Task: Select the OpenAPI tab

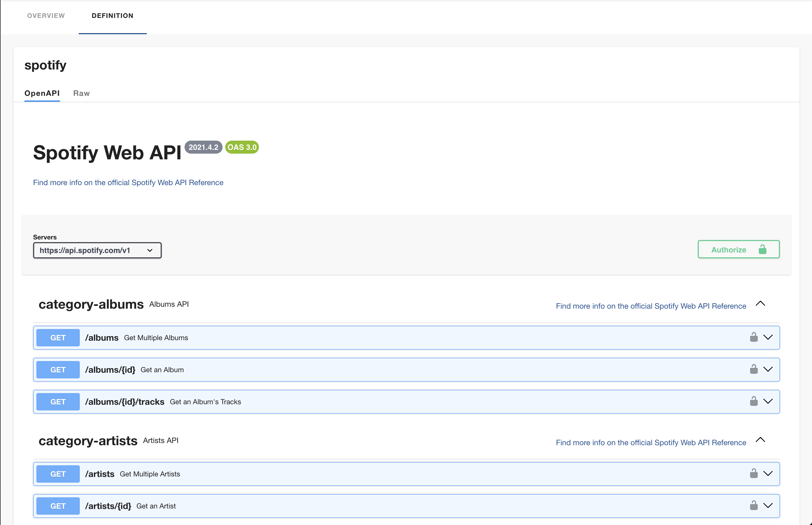Action: (42, 93)
